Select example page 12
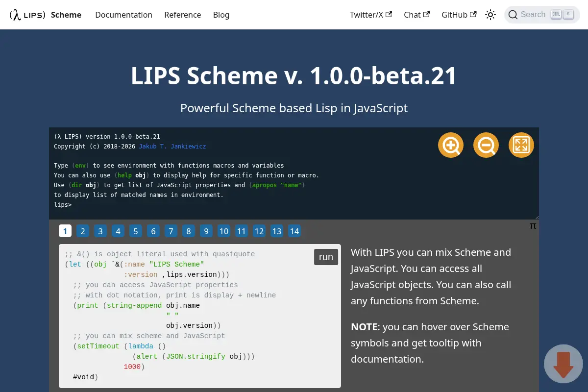This screenshot has height=392, width=588. pyautogui.click(x=259, y=231)
